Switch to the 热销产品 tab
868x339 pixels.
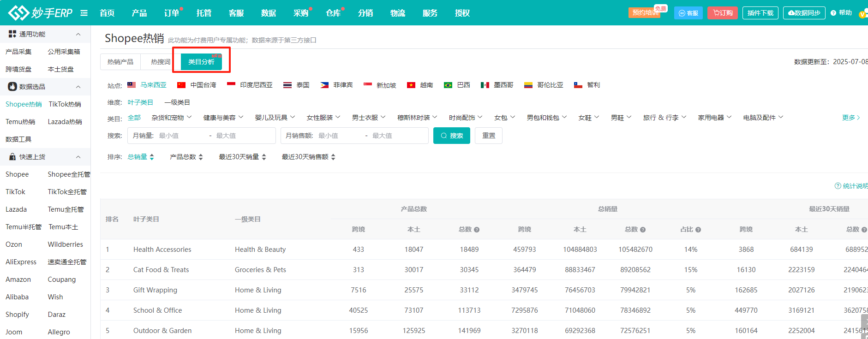120,62
